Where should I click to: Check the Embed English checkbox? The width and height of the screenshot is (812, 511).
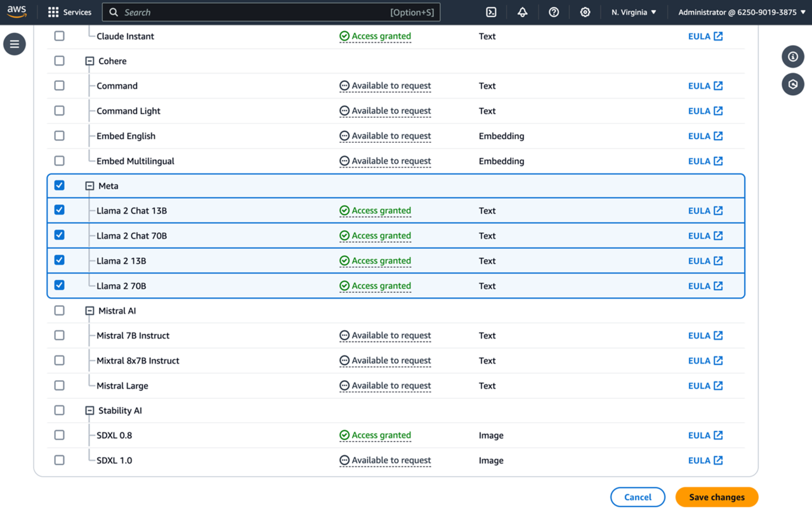(60, 136)
